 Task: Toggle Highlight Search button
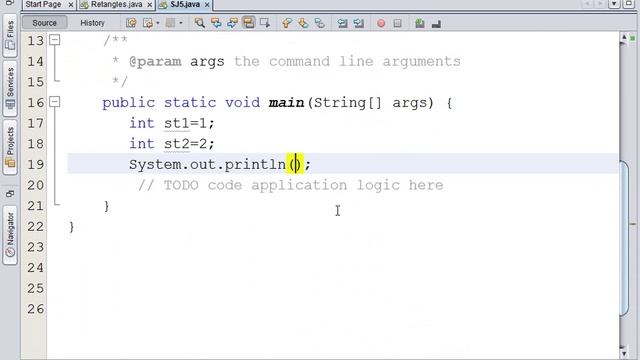[249, 23]
